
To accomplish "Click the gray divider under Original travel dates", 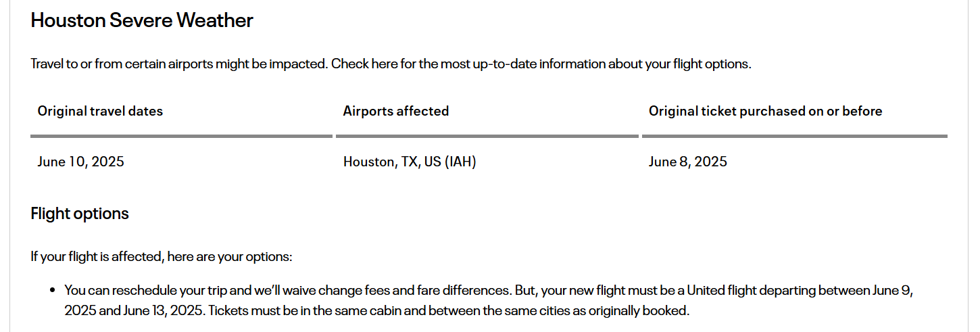I will [182, 136].
